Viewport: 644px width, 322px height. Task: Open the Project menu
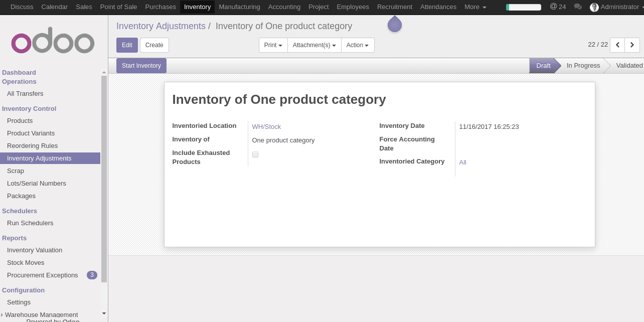318,7
